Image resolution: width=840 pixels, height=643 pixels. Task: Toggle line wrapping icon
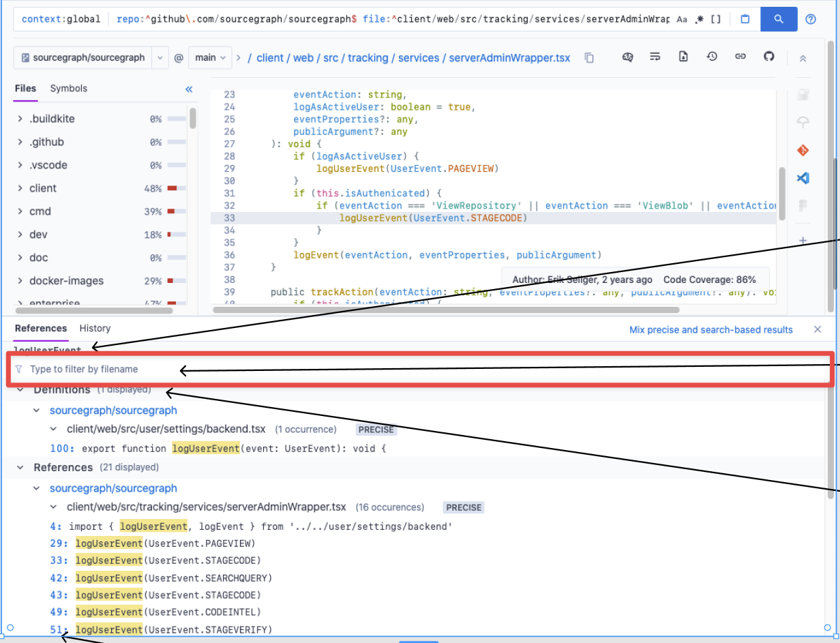coord(655,57)
